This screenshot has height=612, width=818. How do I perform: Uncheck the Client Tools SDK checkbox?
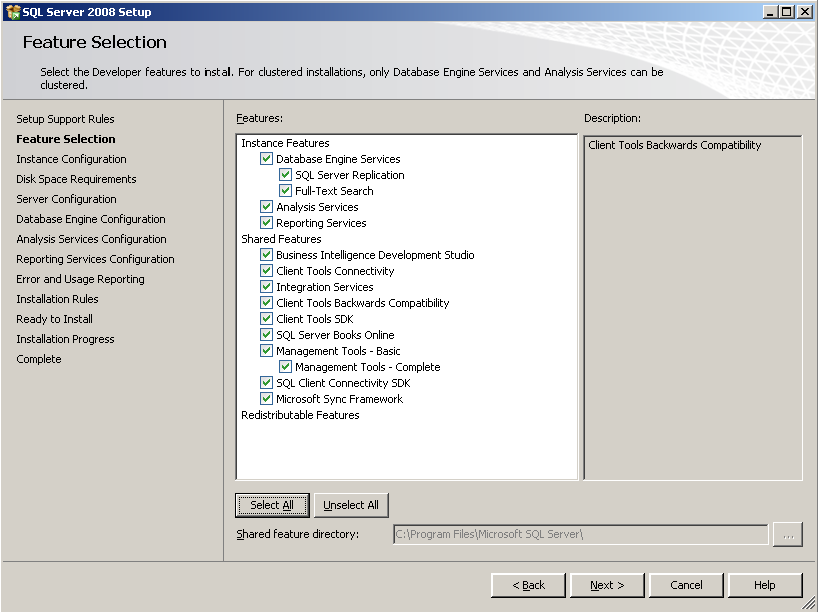point(266,319)
